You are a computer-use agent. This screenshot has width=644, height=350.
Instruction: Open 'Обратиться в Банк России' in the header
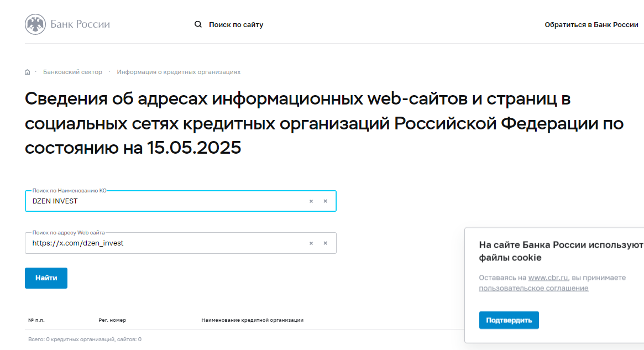[x=591, y=25]
